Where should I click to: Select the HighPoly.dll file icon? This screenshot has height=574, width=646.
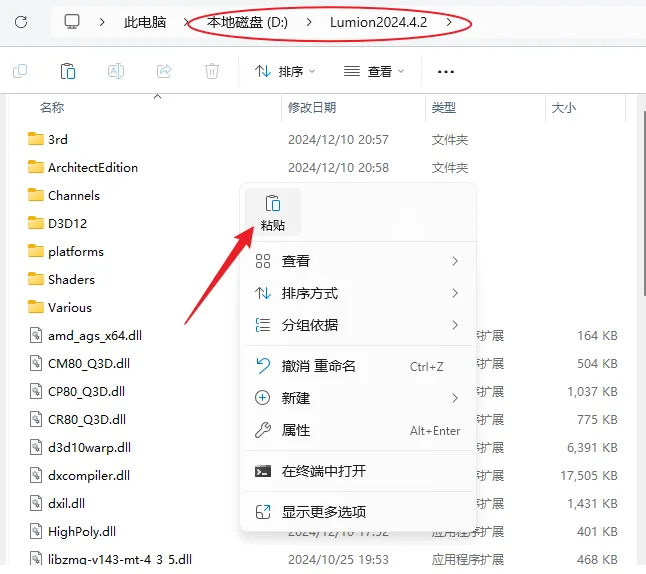click(36, 531)
